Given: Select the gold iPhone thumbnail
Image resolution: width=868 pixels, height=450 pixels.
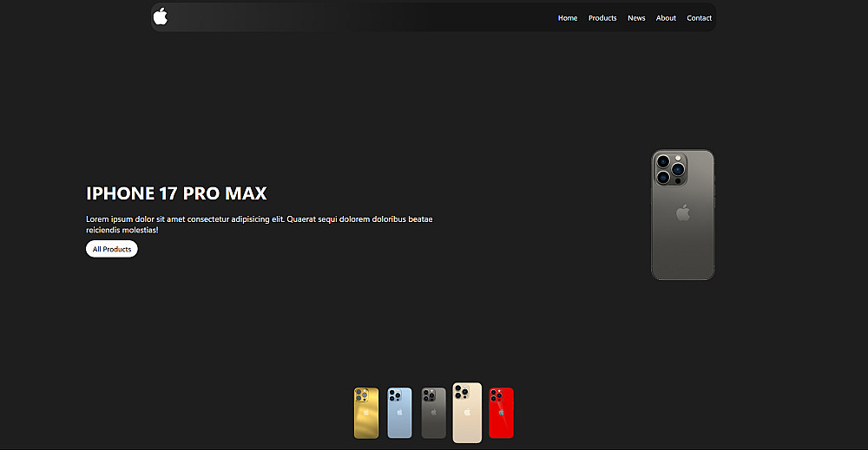Looking at the screenshot, I should (366, 413).
